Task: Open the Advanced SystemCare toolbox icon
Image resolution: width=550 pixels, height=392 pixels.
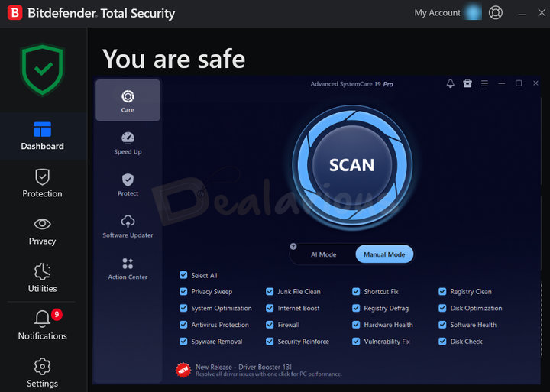Action: [467, 84]
